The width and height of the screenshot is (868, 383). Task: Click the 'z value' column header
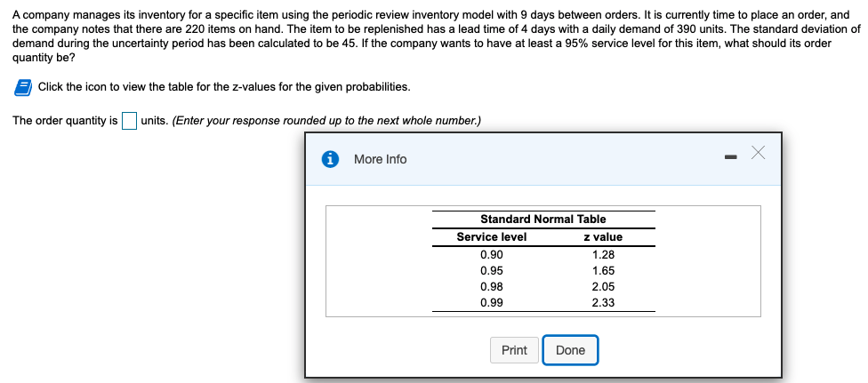(603, 237)
